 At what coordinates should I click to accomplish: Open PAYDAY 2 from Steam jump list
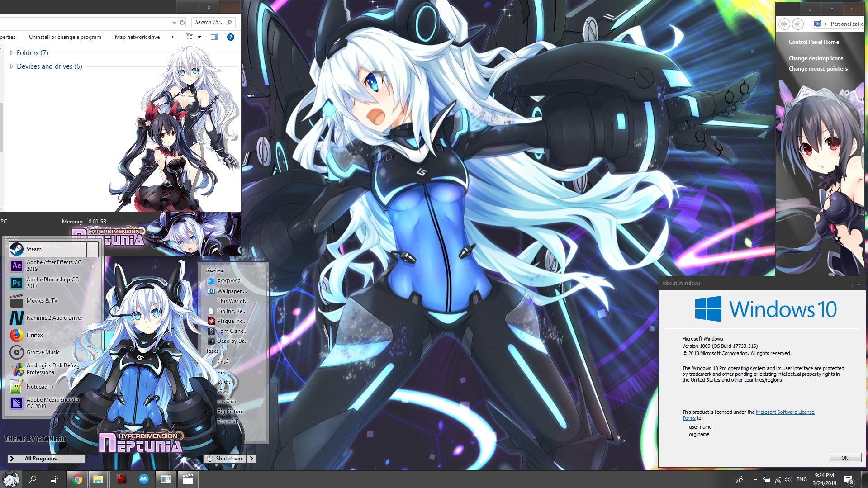coord(228,281)
